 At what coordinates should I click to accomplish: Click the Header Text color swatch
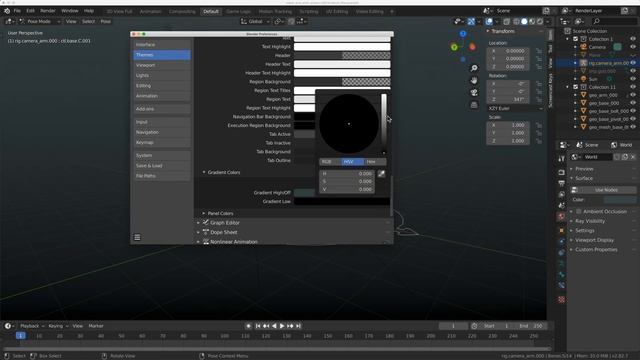tap(342, 64)
